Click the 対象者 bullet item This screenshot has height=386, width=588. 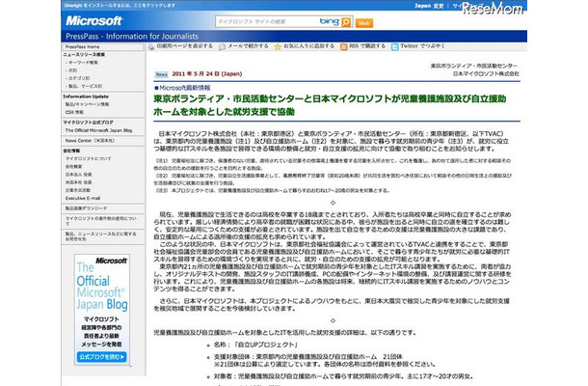point(343,376)
